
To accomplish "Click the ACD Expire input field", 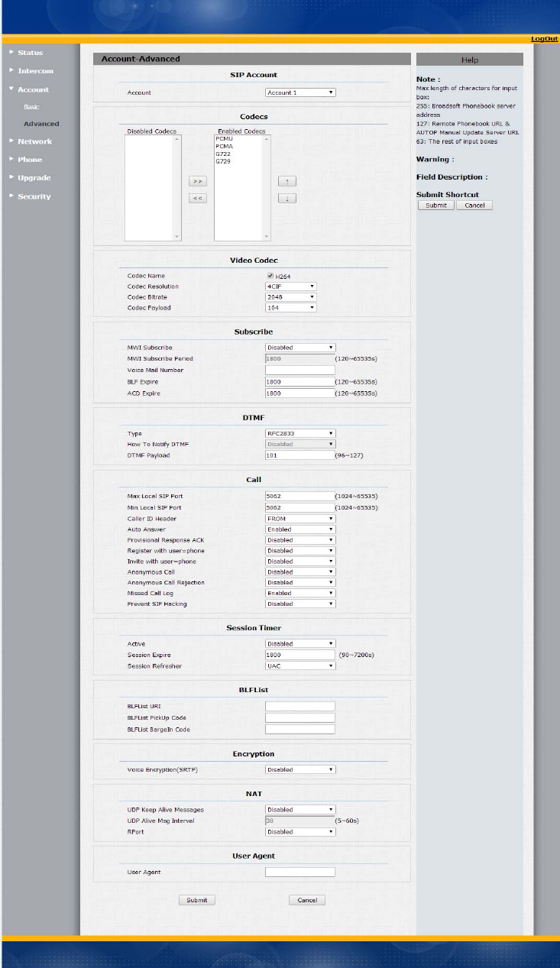I will pos(300,393).
